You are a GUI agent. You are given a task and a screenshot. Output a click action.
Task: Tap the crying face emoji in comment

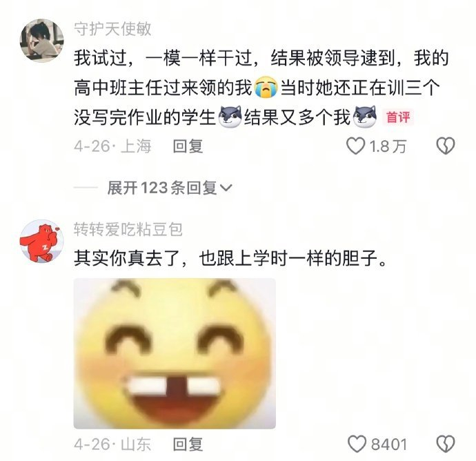tap(266, 88)
